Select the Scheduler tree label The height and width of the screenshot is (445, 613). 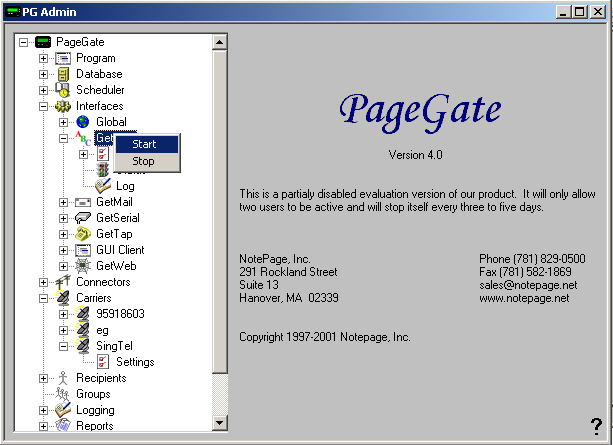pos(100,90)
